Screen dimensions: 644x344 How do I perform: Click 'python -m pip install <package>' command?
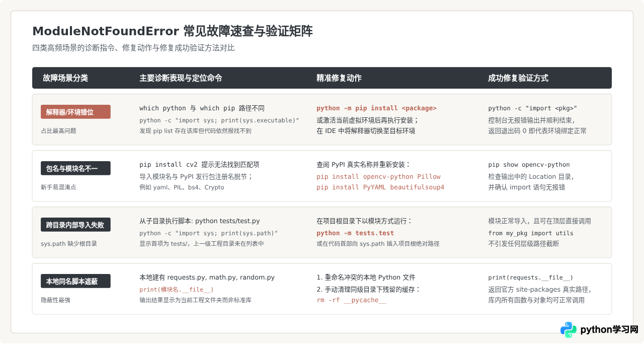(x=376, y=108)
